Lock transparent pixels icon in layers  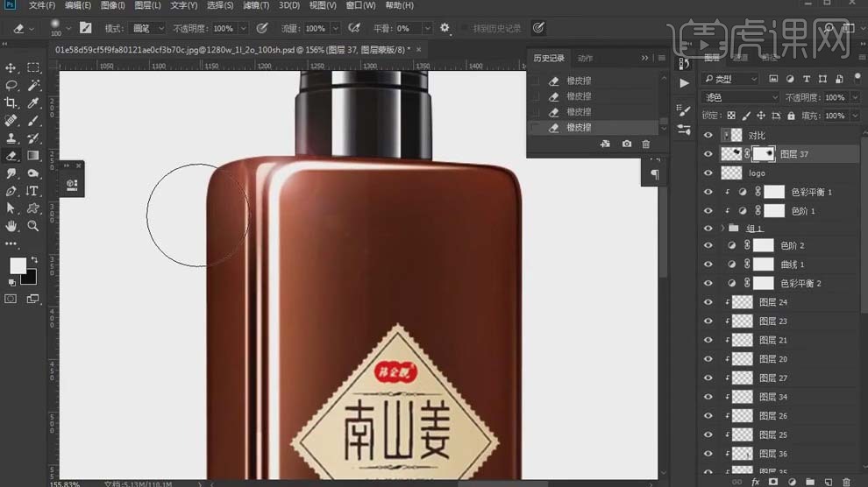point(731,116)
